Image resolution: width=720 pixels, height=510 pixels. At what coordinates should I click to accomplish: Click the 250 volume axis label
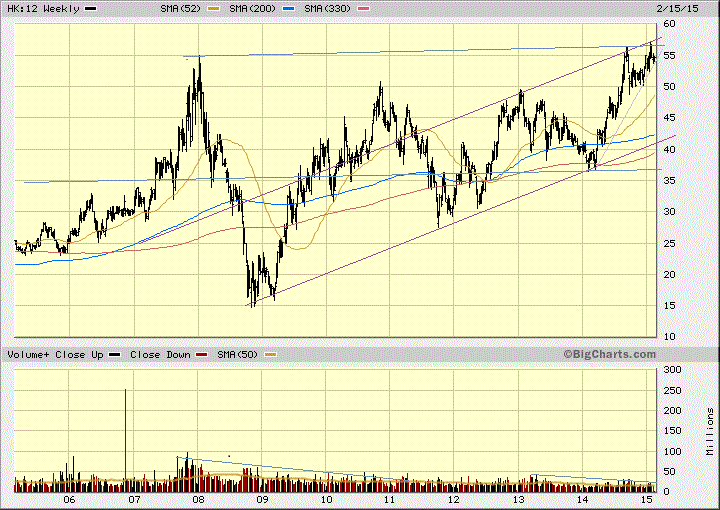(x=673, y=391)
